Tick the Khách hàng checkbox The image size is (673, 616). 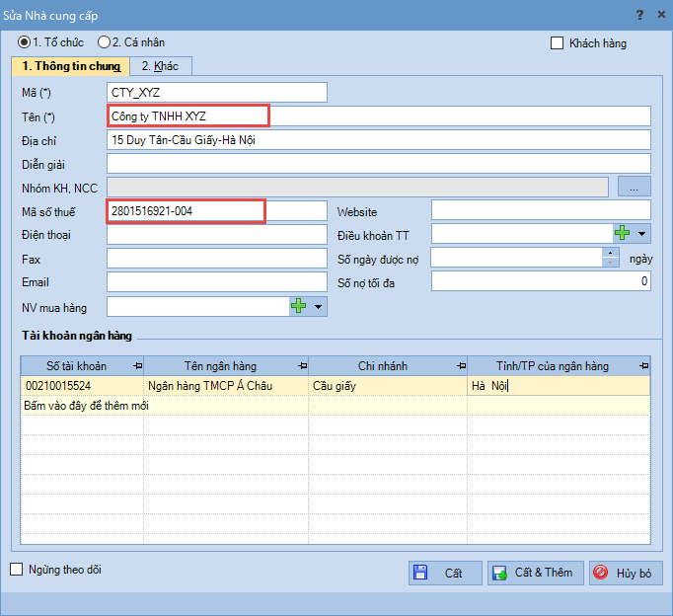[x=557, y=42]
